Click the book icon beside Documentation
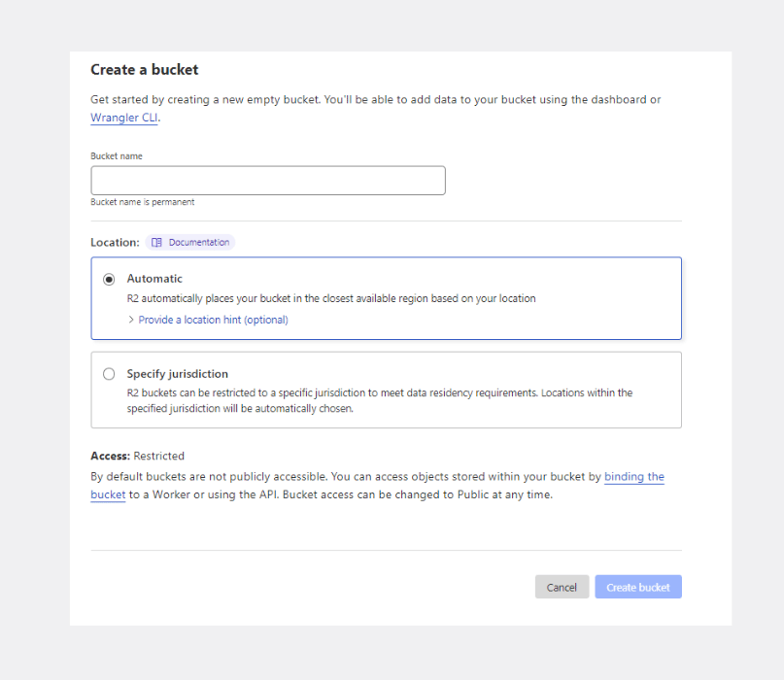Screen dimensions: 784x680 [156, 243]
